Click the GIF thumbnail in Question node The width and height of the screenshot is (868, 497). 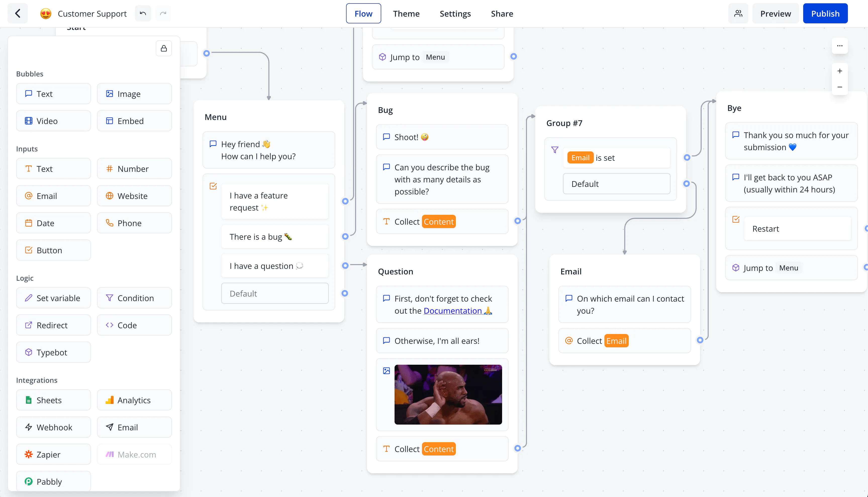448,394
